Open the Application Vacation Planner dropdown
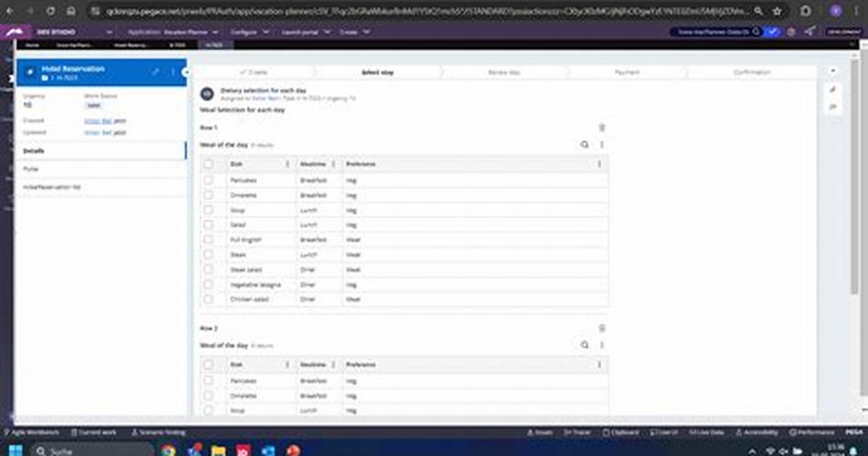Screen dimensions: 868x456 [x=173, y=32]
